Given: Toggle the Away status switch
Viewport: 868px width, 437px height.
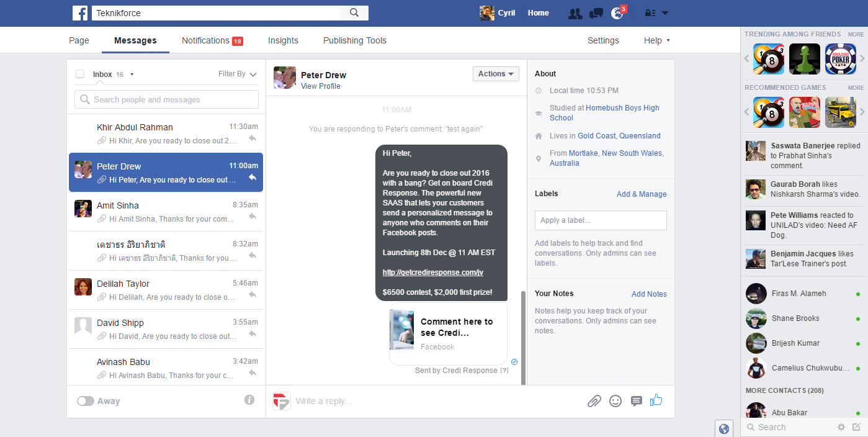Looking at the screenshot, I should click(85, 401).
